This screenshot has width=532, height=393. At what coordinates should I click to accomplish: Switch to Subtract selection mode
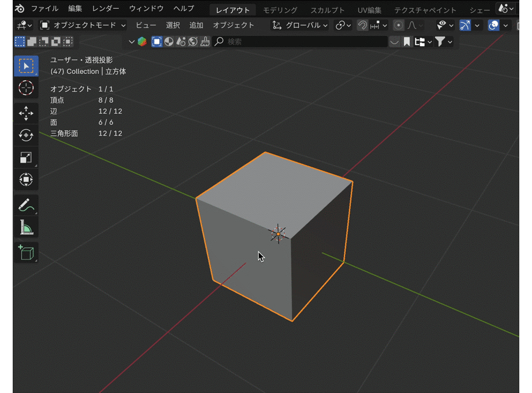[44, 42]
